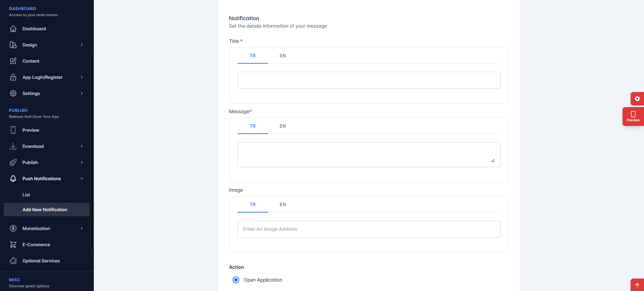Expand the Design submenu chevron

pyautogui.click(x=82, y=45)
